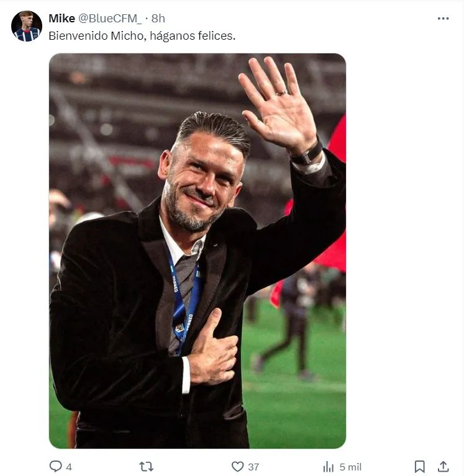This screenshot has width=464, height=476.
Task: Click the reply count number 4
Action: pos(69,467)
